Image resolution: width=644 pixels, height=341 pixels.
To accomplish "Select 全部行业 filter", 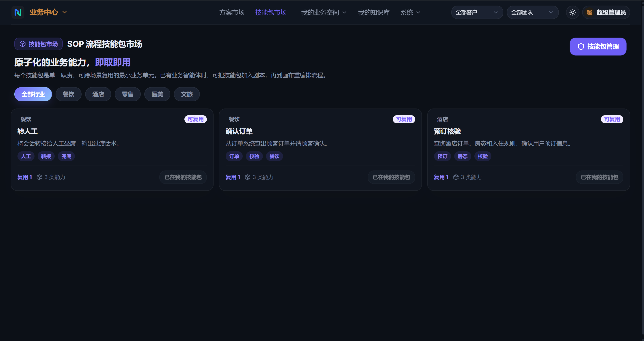I will (33, 94).
